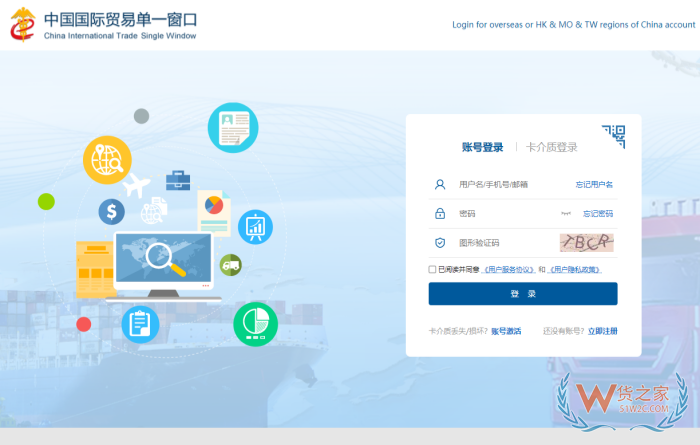The image size is (700, 445).
Task: Check the 已阅读并同意 agreement checkbox
Action: 432,269
